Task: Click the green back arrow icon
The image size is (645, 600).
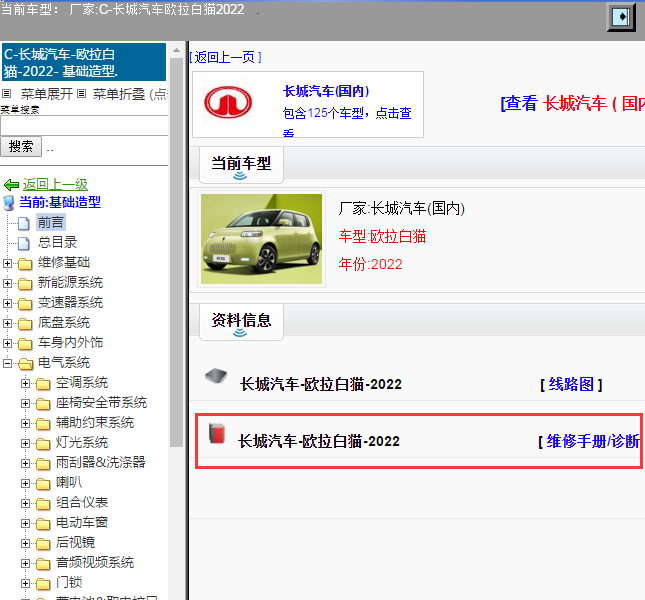Action: [x=11, y=185]
